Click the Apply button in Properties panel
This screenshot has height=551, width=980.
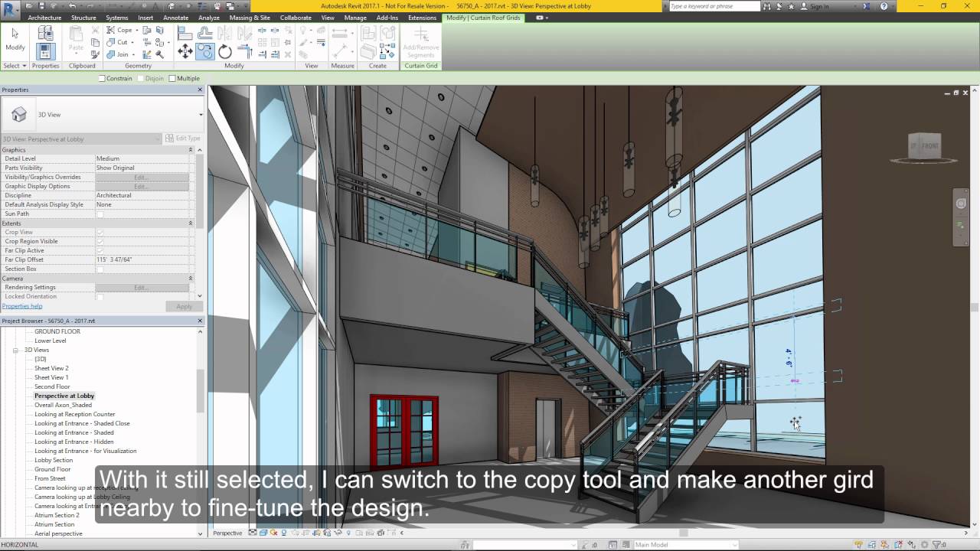tap(184, 305)
